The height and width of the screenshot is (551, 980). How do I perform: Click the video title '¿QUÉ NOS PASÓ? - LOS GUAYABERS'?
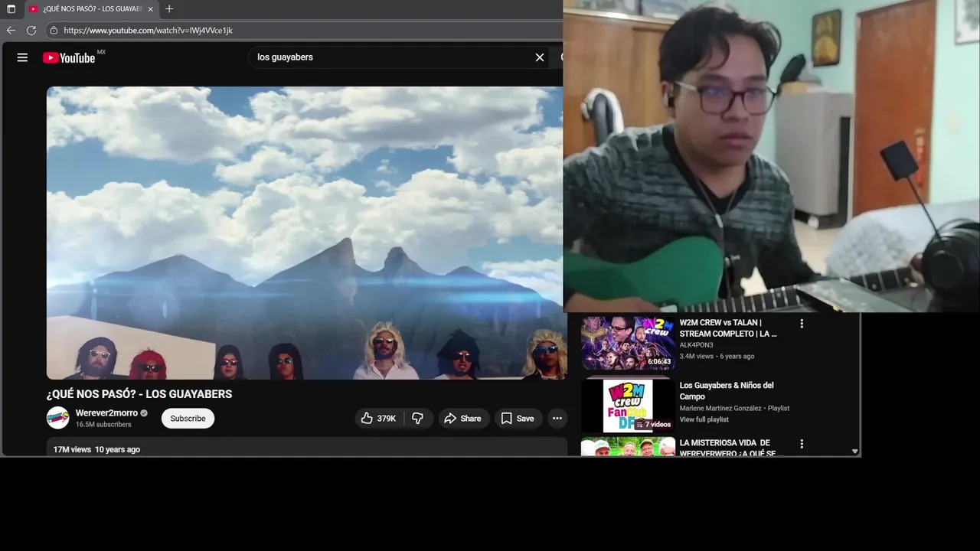coord(139,394)
